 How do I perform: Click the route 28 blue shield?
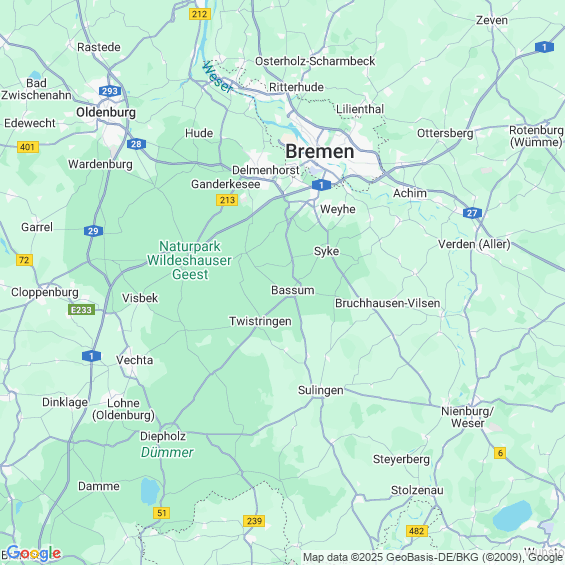click(x=136, y=144)
